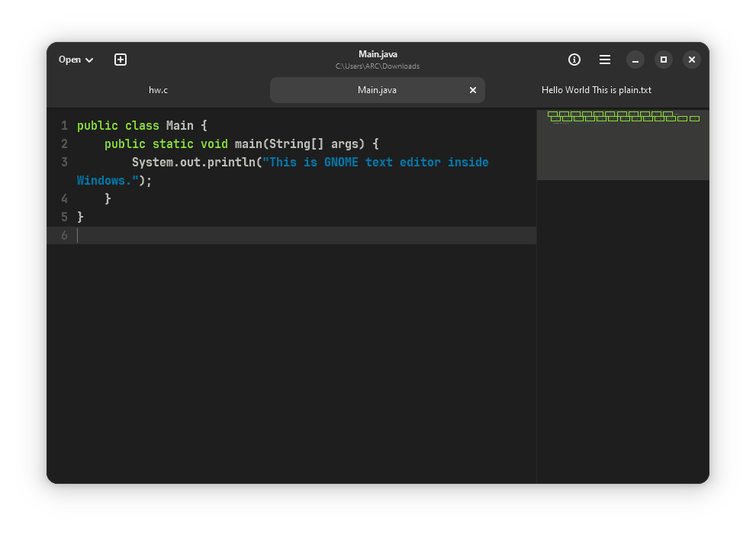Image resolution: width=756 pixels, height=535 pixels.
Task: Open document properties info icon
Action: [x=574, y=60]
